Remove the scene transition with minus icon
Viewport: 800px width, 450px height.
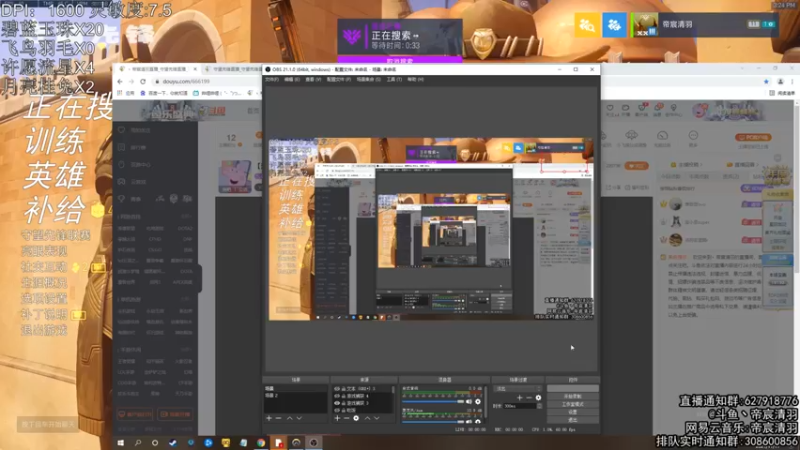point(529,397)
